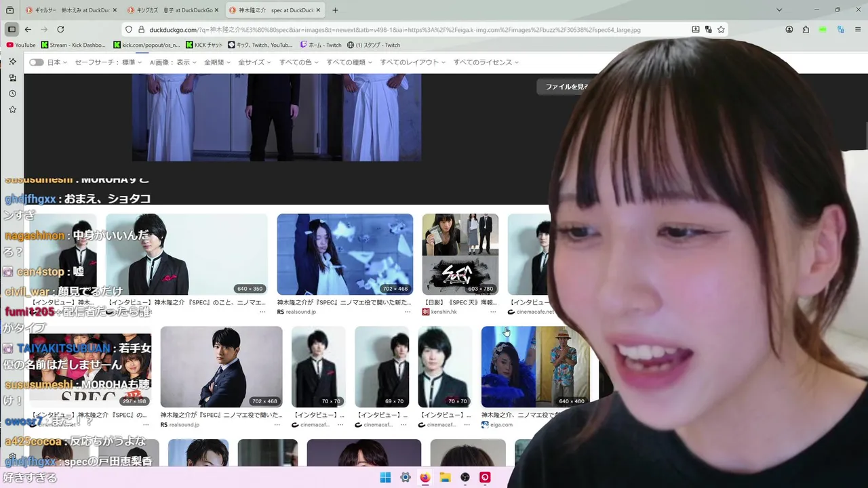Open the KICK チャット bookmark
Viewport: 868px width, 488px height.
tap(203, 45)
